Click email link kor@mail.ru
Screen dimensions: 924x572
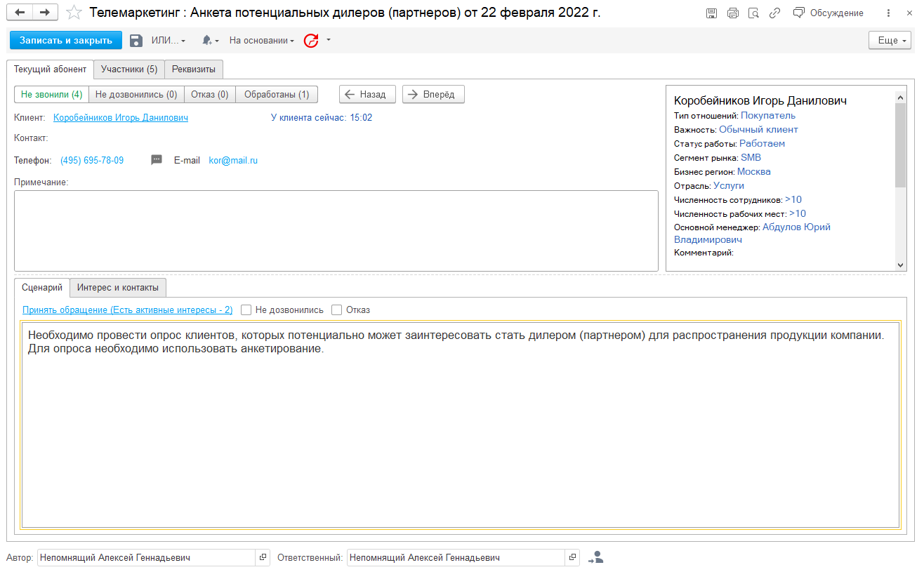click(x=233, y=160)
